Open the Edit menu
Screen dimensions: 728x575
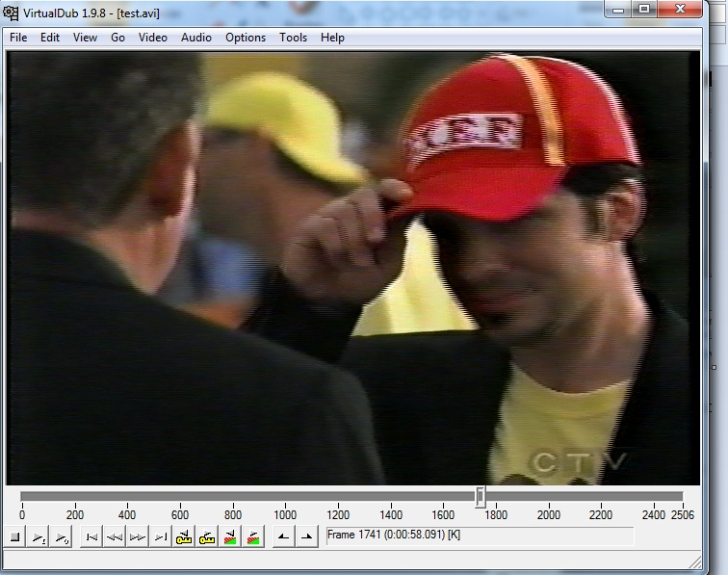[x=50, y=38]
